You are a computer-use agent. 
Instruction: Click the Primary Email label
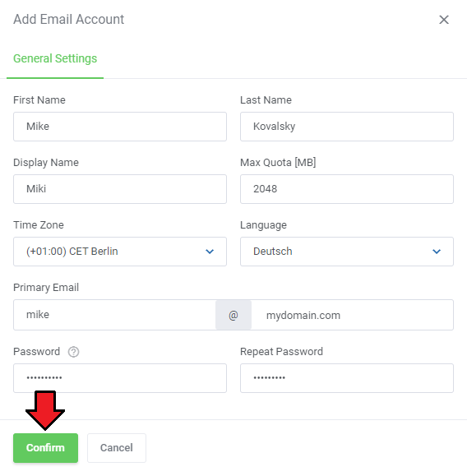pyautogui.click(x=46, y=288)
